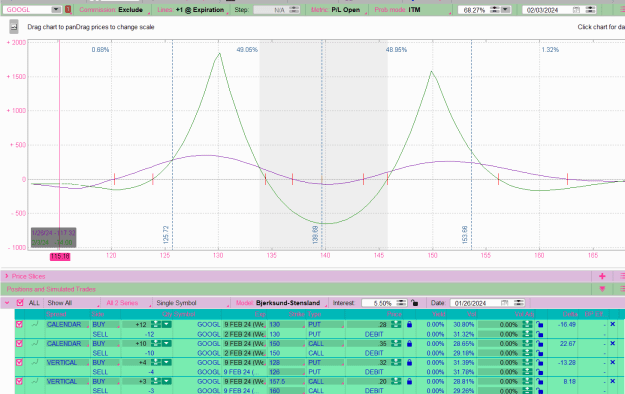Click the lock icon in the 130 PUT calendar row

click(x=409, y=325)
